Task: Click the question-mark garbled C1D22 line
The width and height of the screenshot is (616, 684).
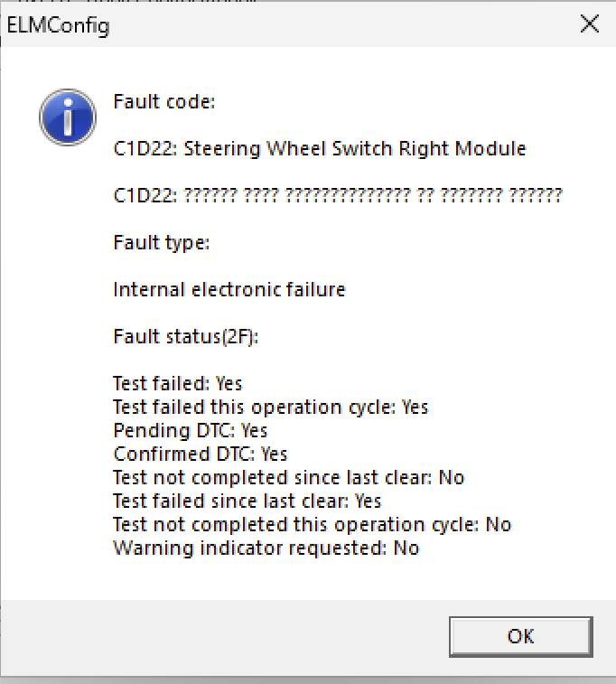Action: 338,195
